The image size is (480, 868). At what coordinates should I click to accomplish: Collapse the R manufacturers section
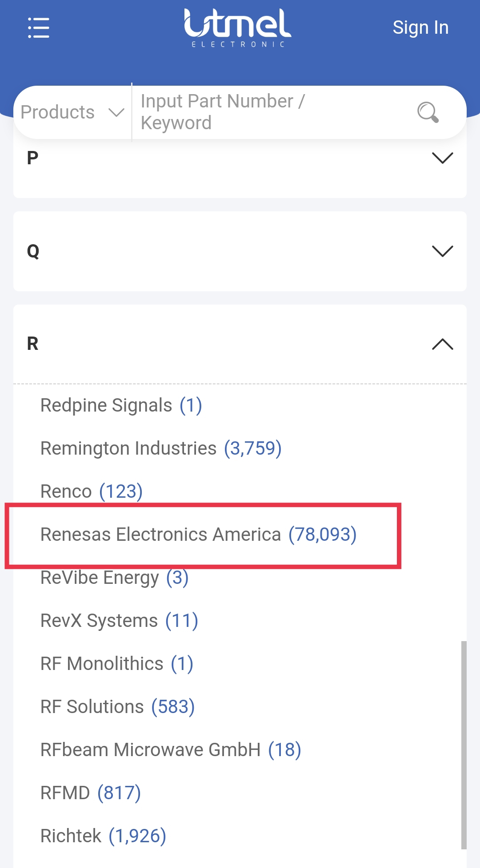[240, 344]
